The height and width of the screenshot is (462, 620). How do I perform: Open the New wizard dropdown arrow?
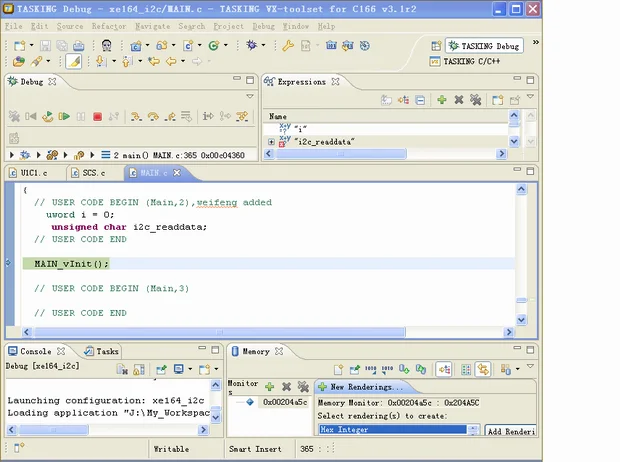(32, 45)
